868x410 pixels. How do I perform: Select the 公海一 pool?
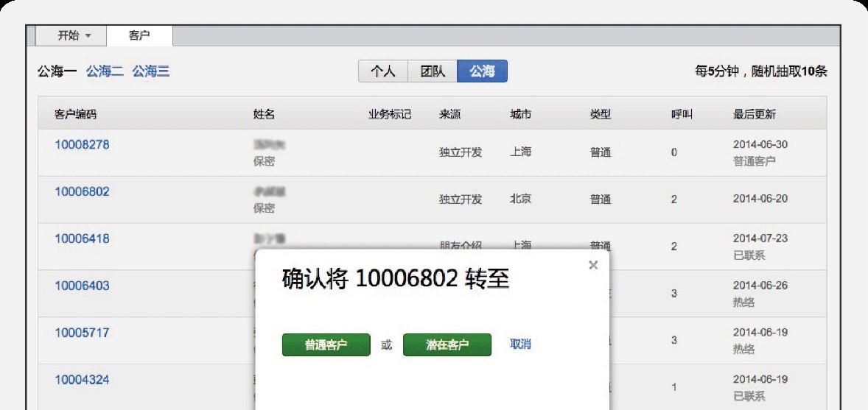click(x=57, y=71)
